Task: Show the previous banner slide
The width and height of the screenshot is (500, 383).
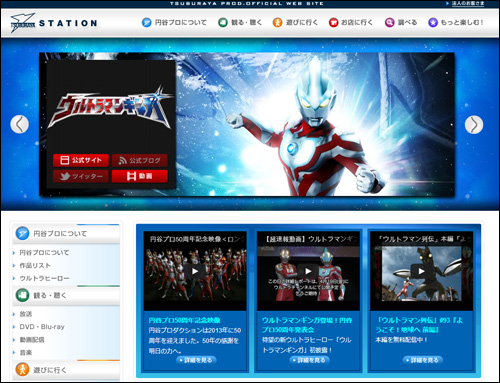Action: click(x=19, y=124)
